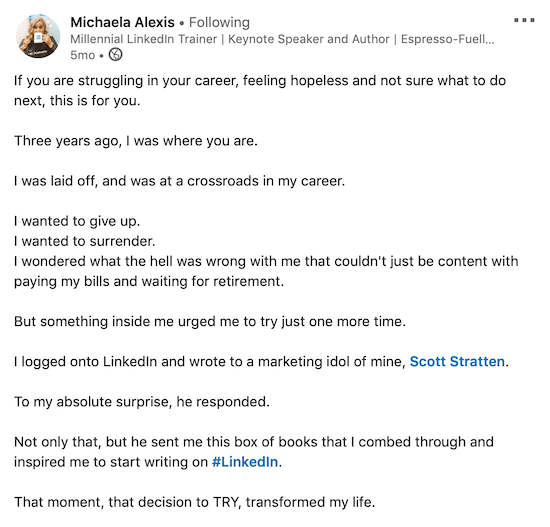Open the Scott Stratten profile mention
This screenshot has height=527, width=550.
point(457,361)
